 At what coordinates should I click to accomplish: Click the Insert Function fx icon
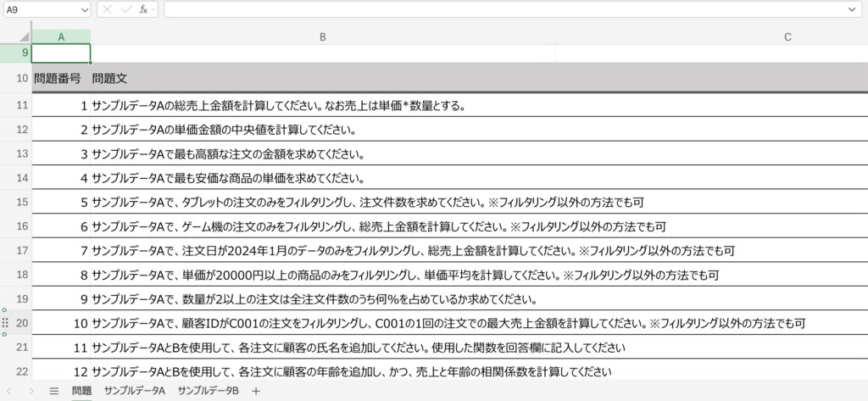(x=143, y=8)
